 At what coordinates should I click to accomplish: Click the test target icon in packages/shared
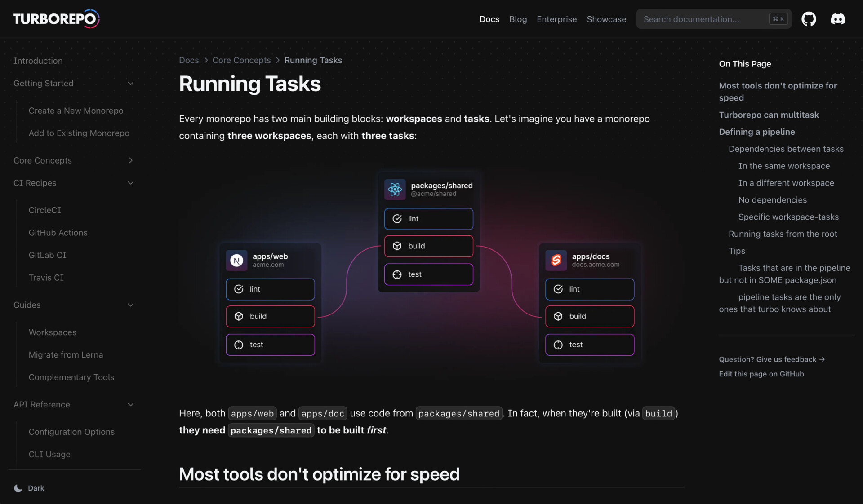(397, 274)
